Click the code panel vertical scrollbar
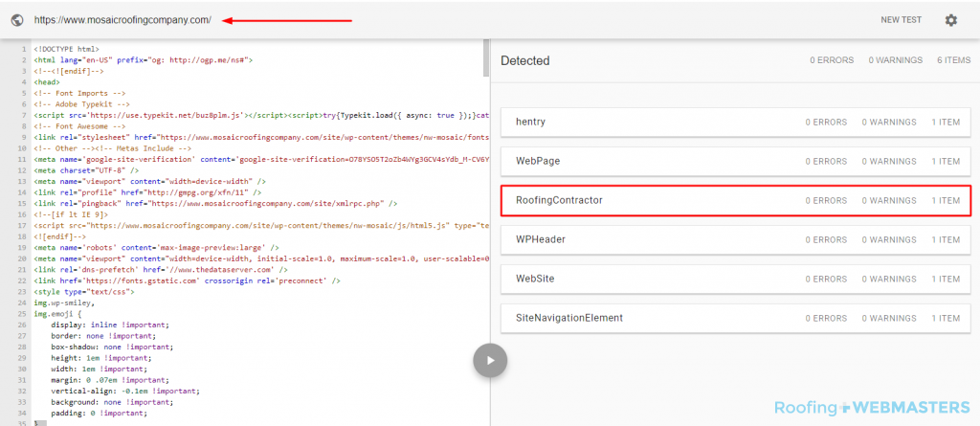 coord(486,57)
